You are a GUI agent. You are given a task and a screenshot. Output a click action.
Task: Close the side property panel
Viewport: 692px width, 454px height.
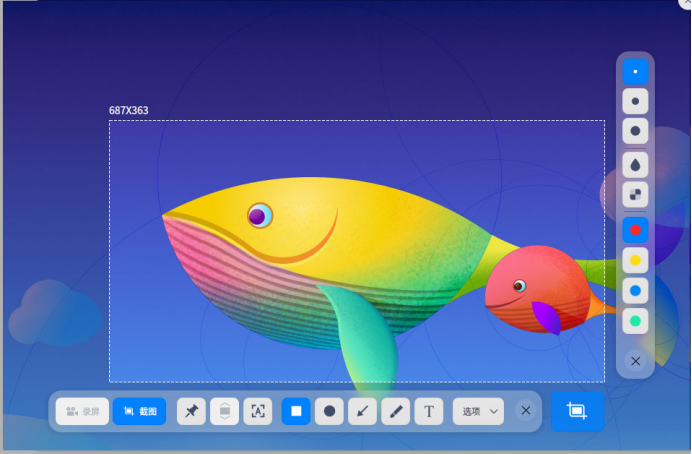636,361
